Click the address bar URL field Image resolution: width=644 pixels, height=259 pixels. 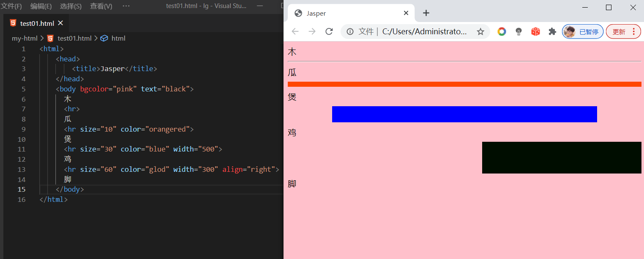(x=424, y=32)
